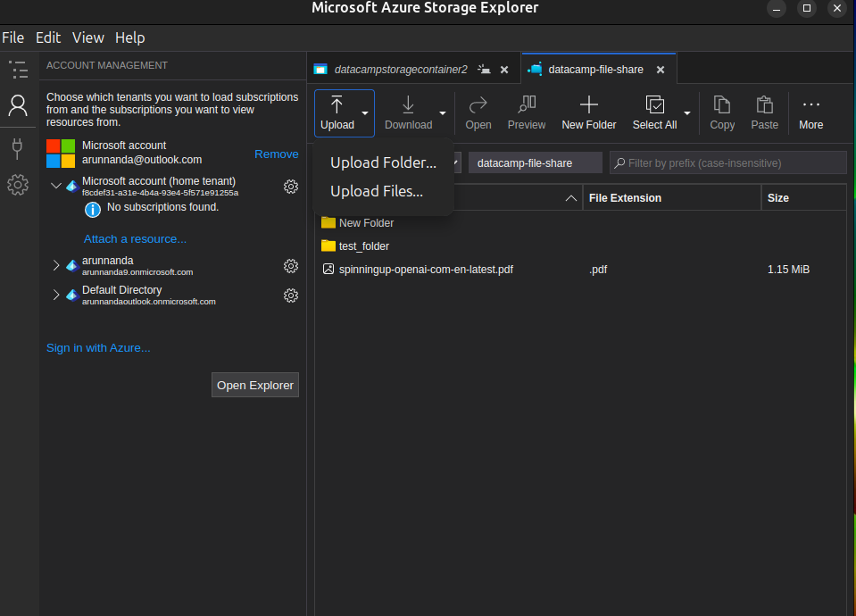The image size is (856, 616).
Task: Switch to the datacampstoragecontainer2 tab
Action: click(400, 70)
